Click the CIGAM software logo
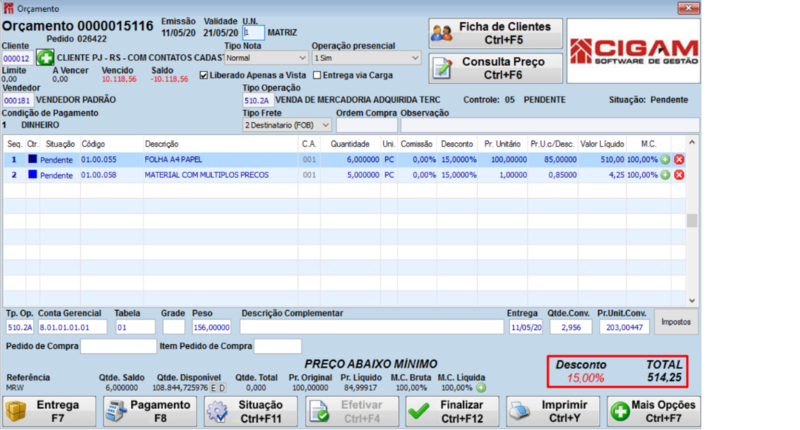This screenshot has height=430, width=800. (634, 51)
